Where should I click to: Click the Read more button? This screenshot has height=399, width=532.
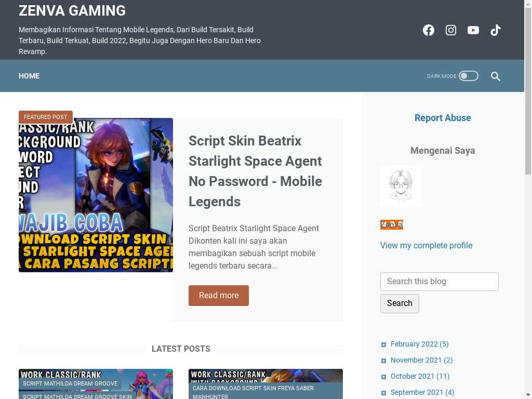pos(219,295)
